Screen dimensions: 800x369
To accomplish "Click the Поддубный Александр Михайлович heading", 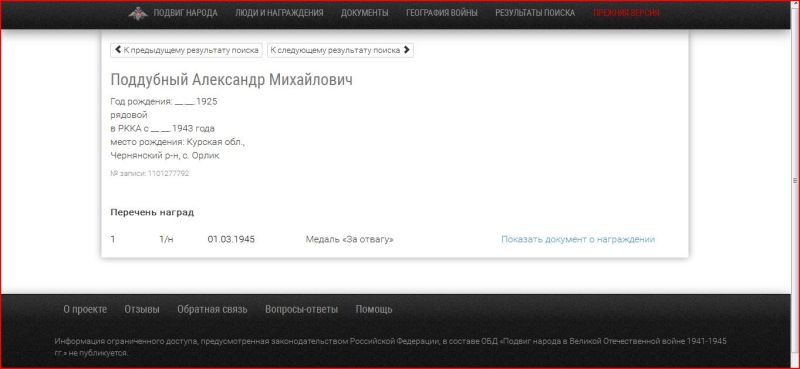I will (231, 80).
